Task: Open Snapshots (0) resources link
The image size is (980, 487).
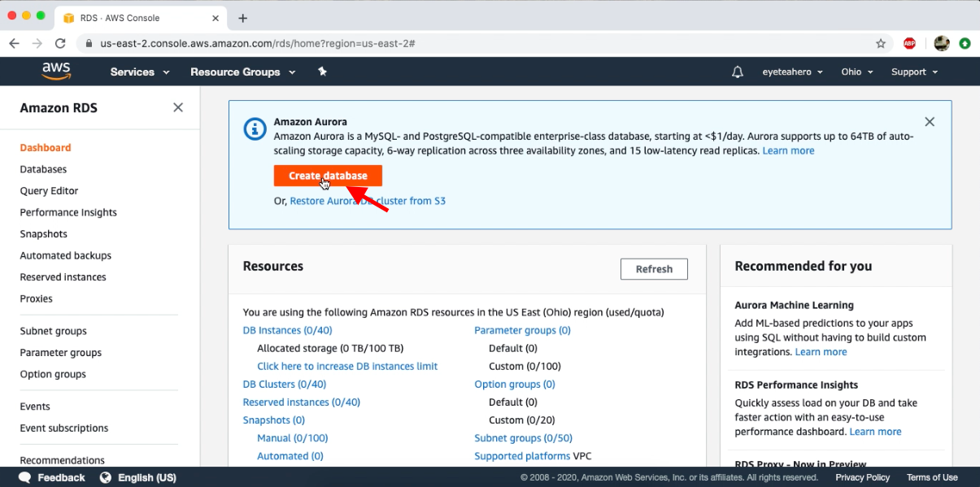Action: point(274,420)
